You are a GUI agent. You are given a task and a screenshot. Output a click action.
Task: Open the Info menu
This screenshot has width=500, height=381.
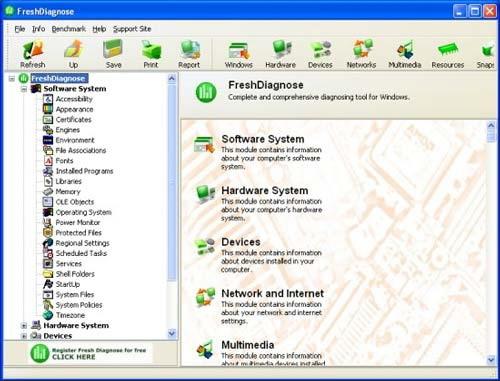point(39,29)
